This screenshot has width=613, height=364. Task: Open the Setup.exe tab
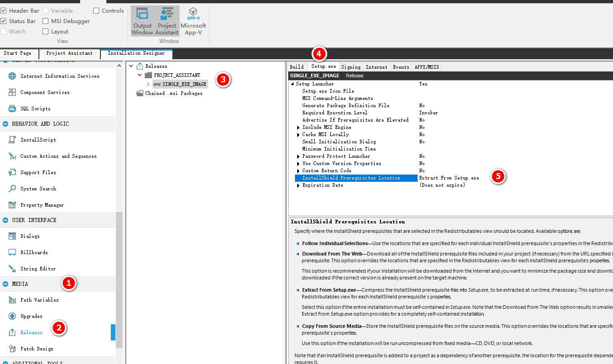pyautogui.click(x=324, y=66)
